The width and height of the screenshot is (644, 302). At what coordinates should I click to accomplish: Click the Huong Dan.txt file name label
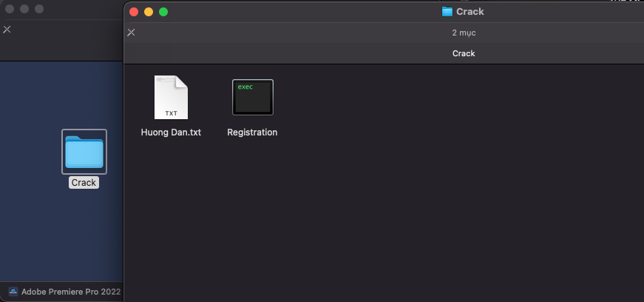[171, 132]
